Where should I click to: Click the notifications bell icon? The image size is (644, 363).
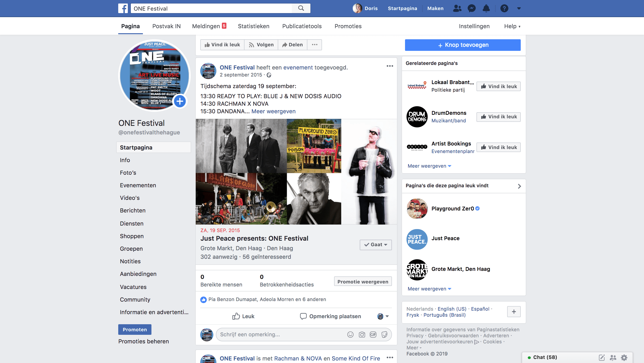[x=486, y=8]
